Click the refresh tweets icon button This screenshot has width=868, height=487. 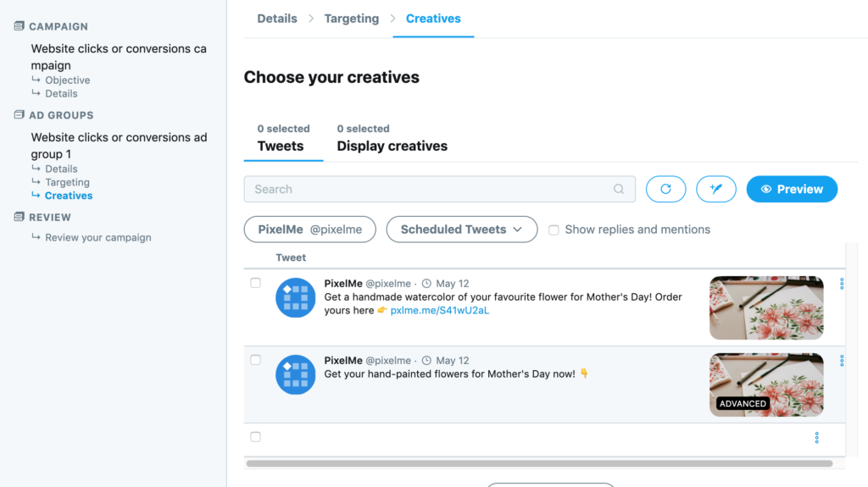665,189
